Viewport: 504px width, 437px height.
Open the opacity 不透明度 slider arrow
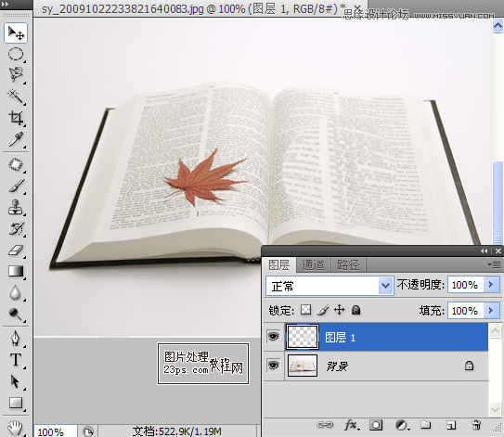(x=491, y=285)
